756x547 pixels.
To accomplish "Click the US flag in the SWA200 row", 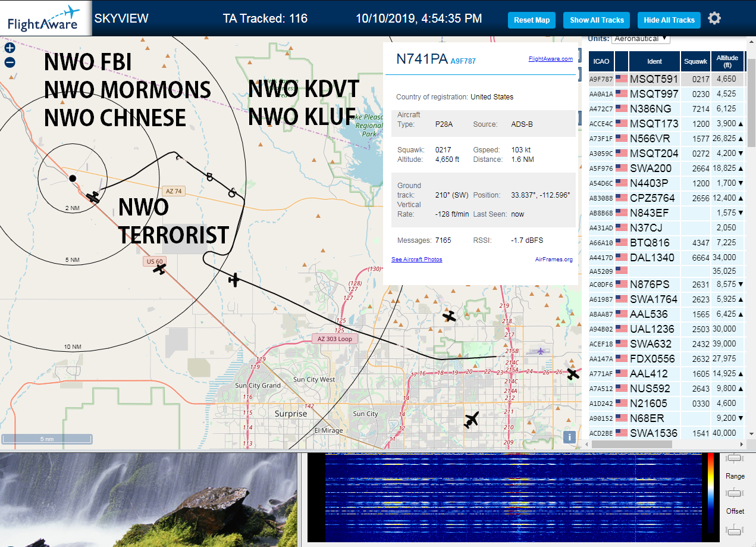I will 622,168.
